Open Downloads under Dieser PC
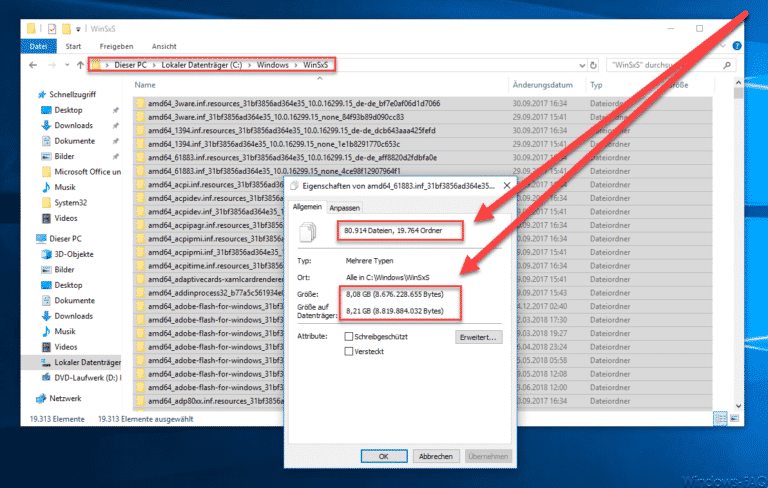768x488 pixels. 73,316
